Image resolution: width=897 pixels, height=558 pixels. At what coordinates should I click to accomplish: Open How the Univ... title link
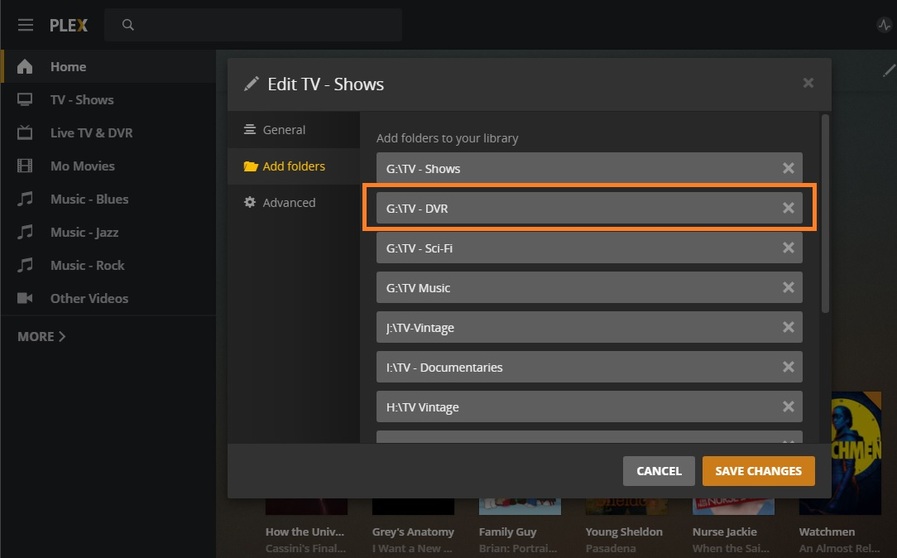(305, 532)
